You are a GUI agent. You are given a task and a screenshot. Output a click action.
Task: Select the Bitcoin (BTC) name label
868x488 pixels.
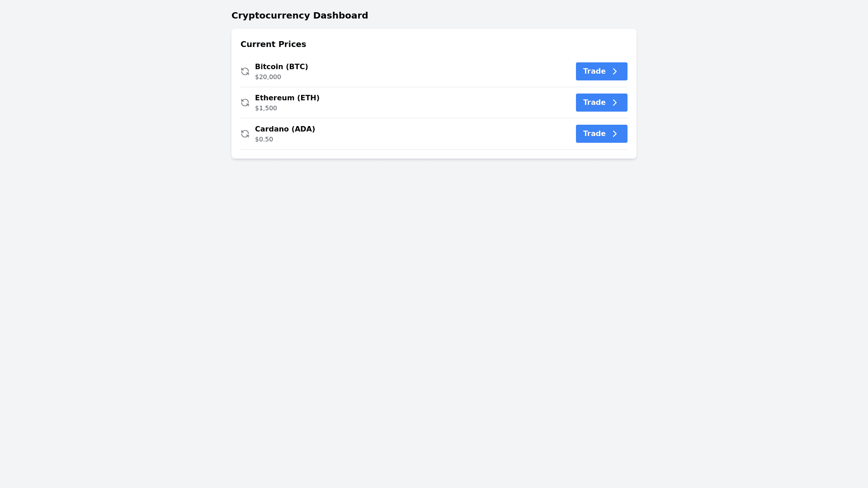click(281, 67)
